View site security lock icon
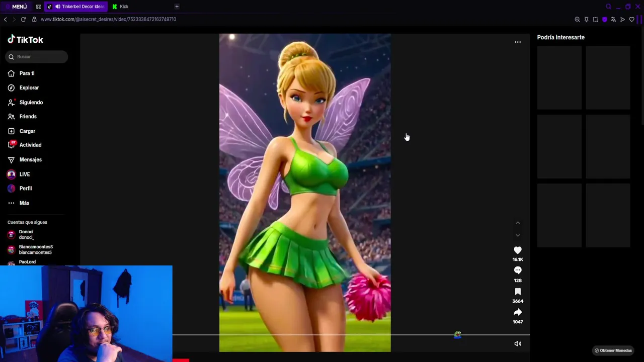This screenshot has height=362, width=644. click(34, 19)
